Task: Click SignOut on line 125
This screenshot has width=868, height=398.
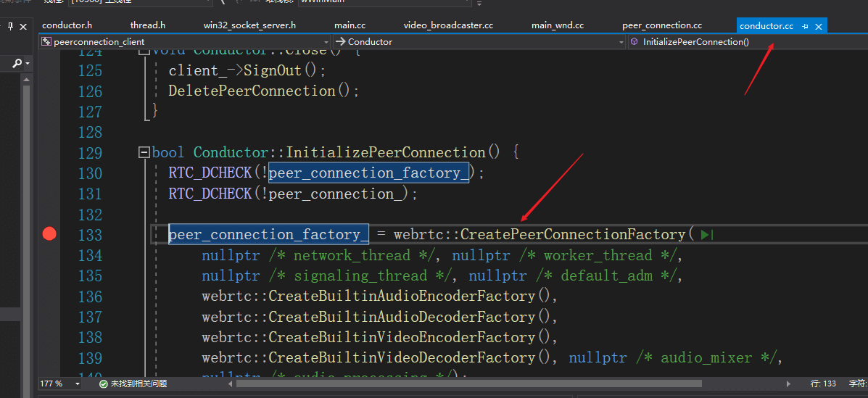Action: [273, 70]
